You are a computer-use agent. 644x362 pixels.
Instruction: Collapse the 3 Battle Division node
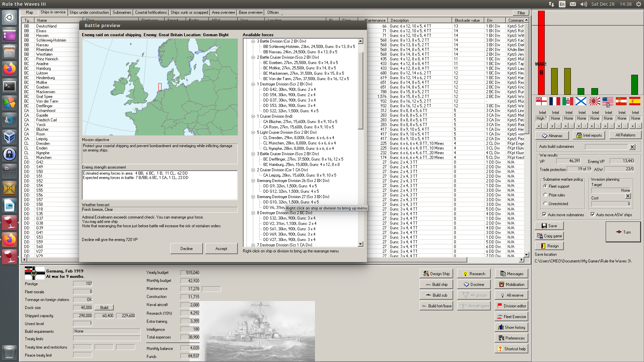pos(254,41)
